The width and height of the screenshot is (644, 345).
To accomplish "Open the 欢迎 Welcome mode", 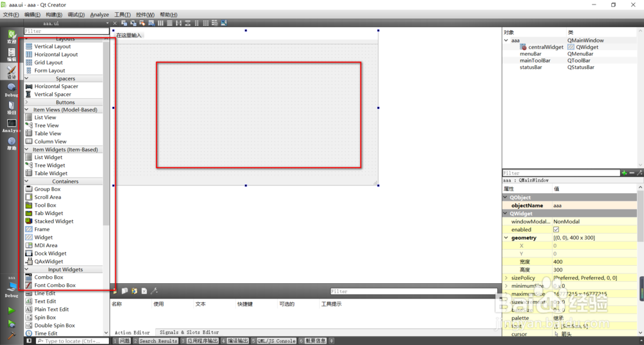I will coord(12,36).
